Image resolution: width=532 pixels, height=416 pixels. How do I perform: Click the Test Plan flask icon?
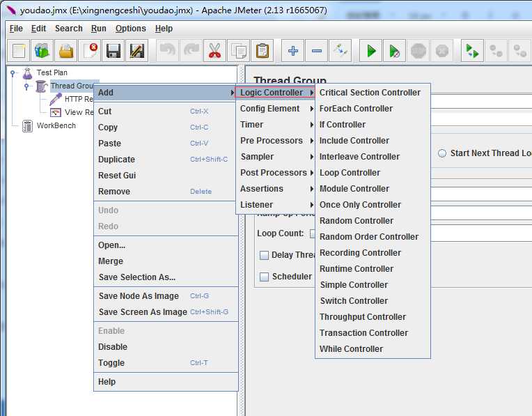coord(27,72)
